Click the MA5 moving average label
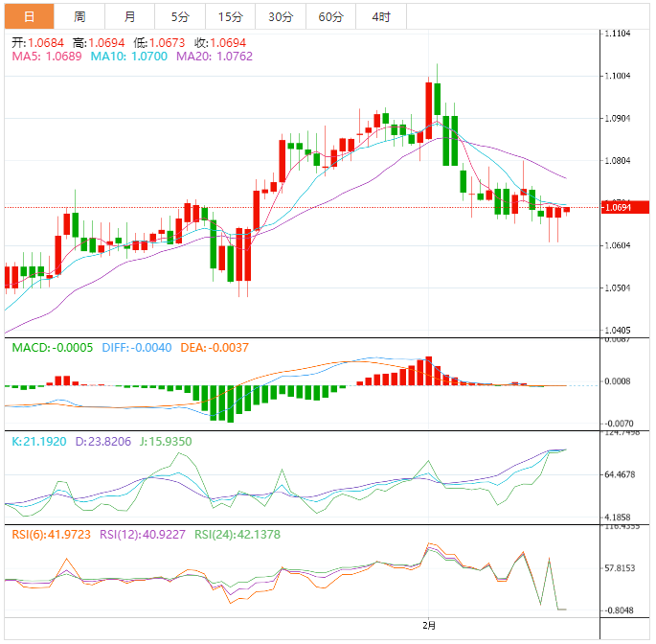656x644 pixels. click(47, 57)
